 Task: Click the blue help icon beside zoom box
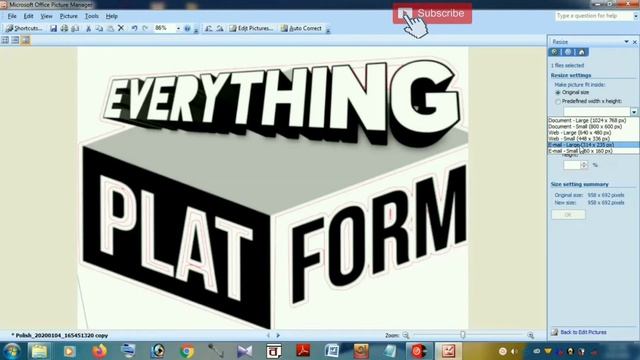[x=187, y=28]
